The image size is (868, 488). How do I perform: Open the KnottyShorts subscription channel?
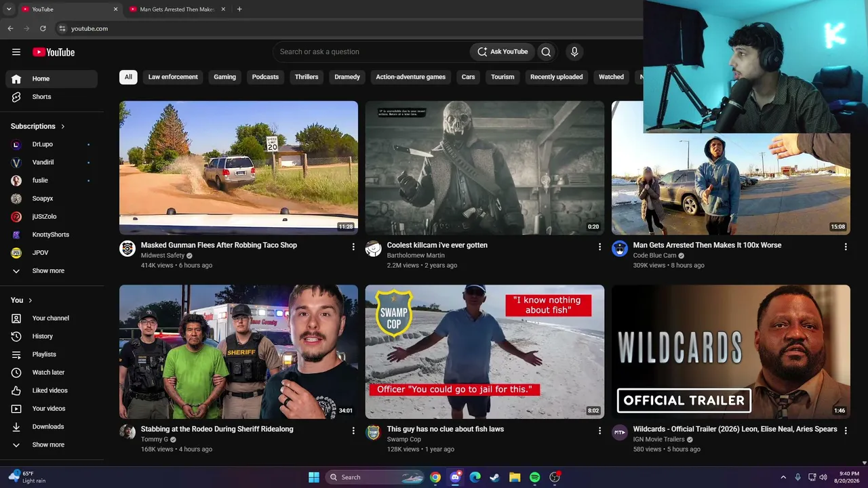[52, 235]
